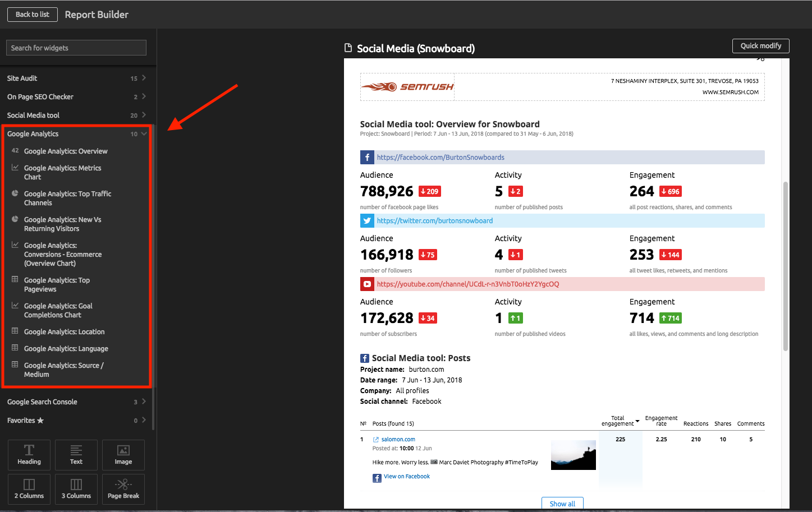Click the Engagement rate column header
Viewport: 812px width, 512px height.
pyautogui.click(x=661, y=421)
